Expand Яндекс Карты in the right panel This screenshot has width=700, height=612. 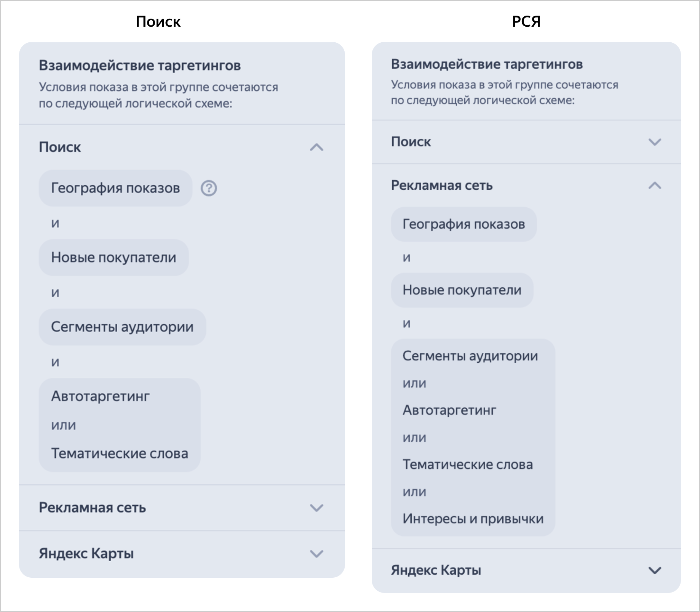pos(655,570)
